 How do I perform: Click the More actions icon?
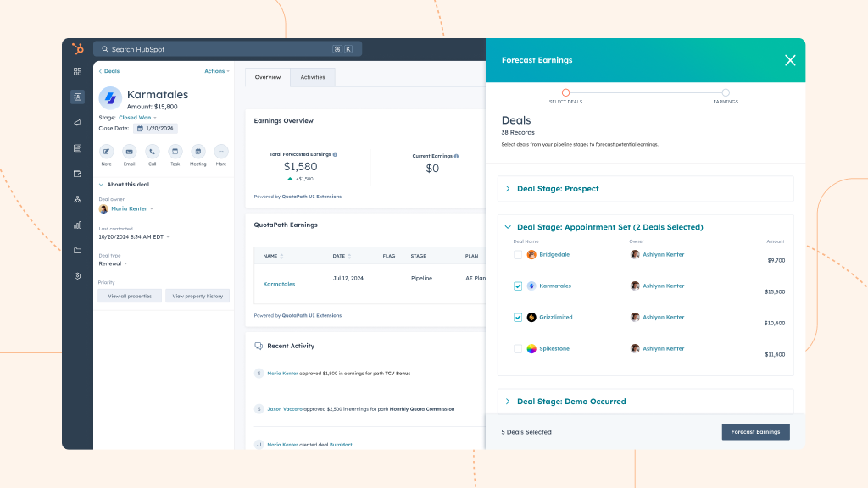click(221, 152)
